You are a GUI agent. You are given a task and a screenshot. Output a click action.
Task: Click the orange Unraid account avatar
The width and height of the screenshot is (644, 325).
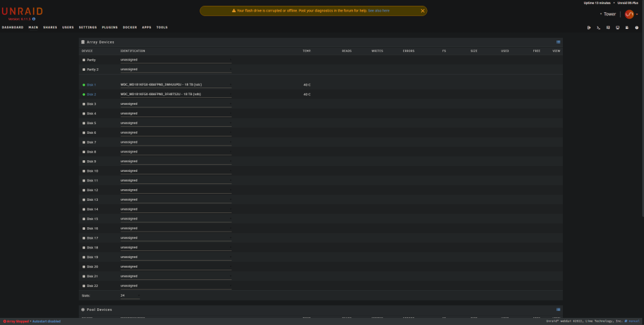[629, 14]
